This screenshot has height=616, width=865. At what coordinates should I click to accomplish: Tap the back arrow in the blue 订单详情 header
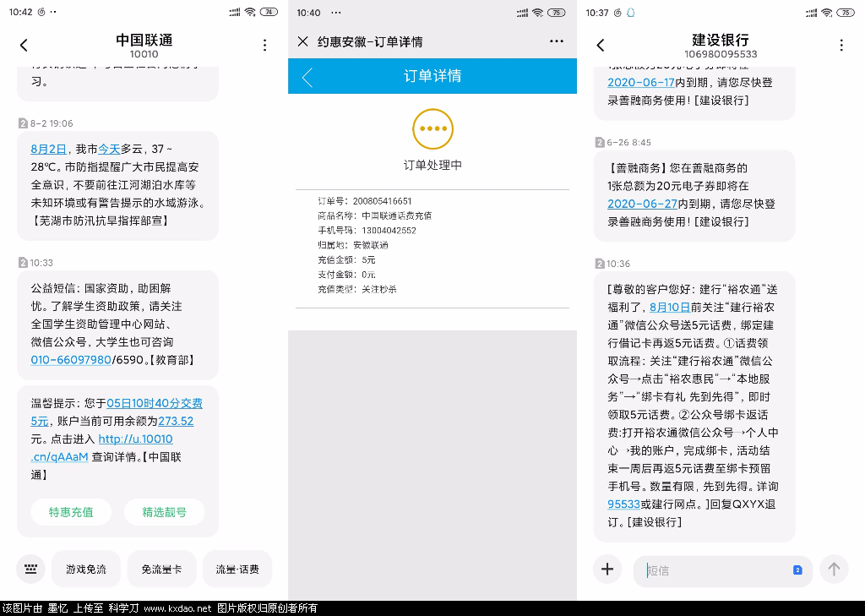pyautogui.click(x=307, y=77)
